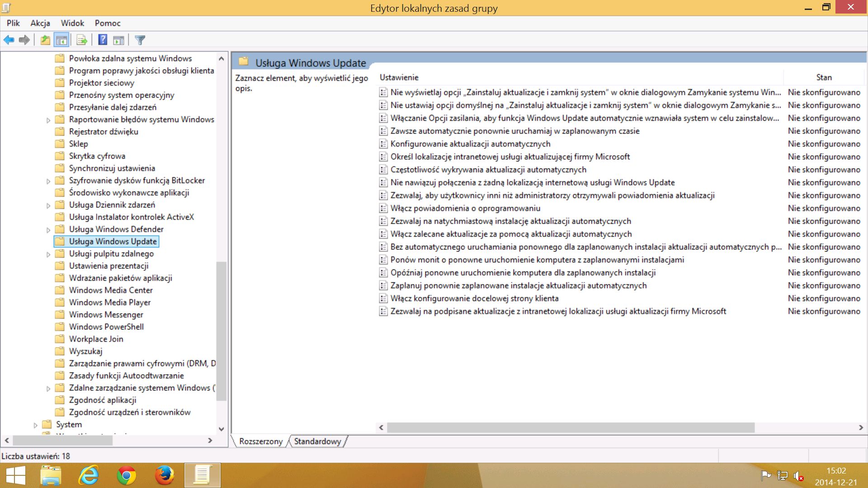Expand Usługi pulpitu zdalnego tree node
Image resolution: width=868 pixels, height=488 pixels.
coord(48,254)
